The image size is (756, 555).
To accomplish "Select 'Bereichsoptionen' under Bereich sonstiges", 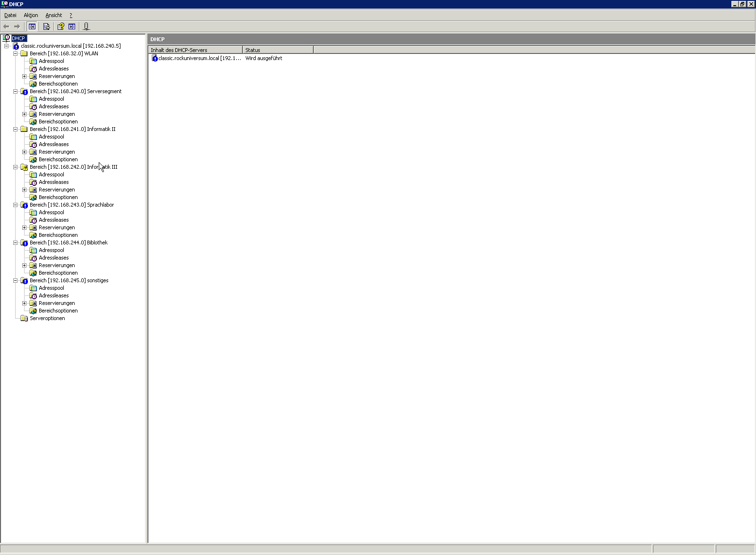I will 58,311.
